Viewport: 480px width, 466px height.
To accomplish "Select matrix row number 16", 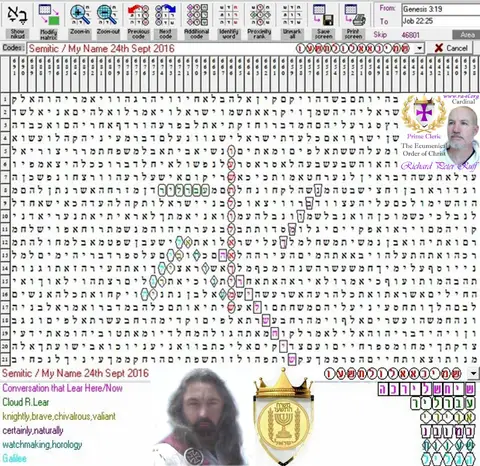I will (5, 294).
